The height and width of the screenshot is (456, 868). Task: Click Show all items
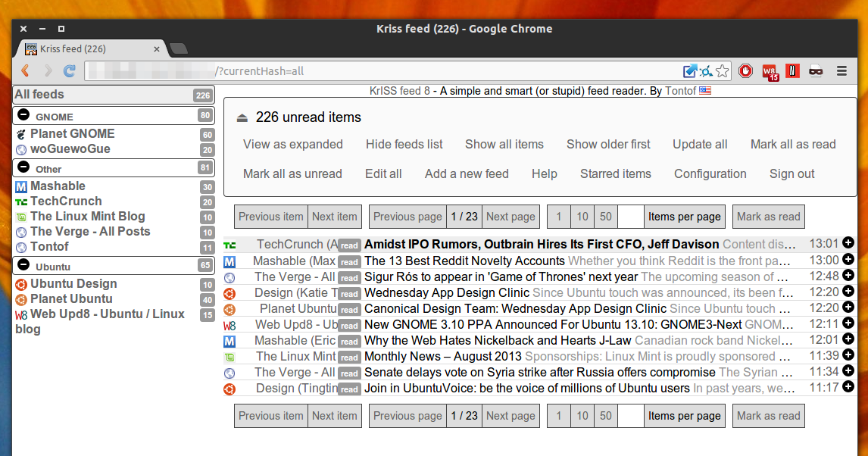tap(504, 145)
